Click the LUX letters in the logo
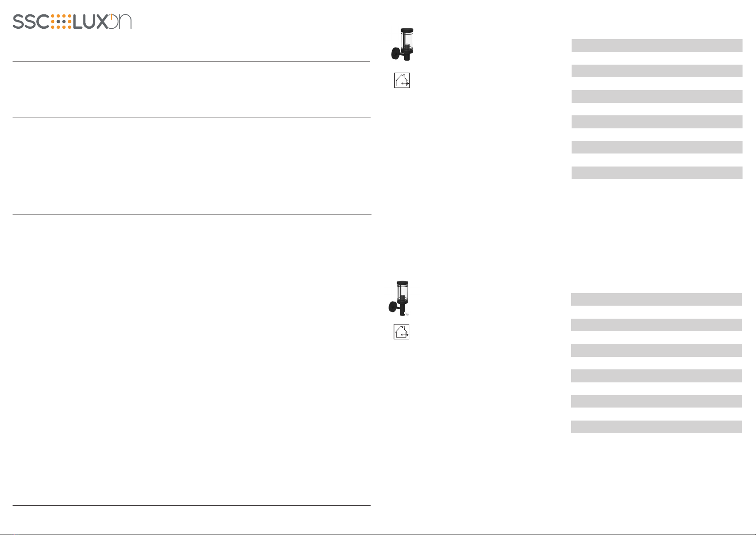 tap(90, 22)
